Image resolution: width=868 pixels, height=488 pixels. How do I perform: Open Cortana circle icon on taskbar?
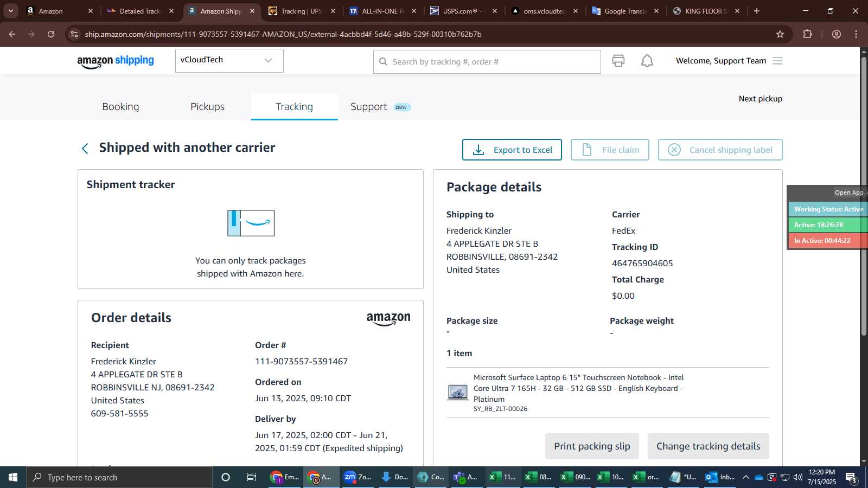tap(226, 477)
